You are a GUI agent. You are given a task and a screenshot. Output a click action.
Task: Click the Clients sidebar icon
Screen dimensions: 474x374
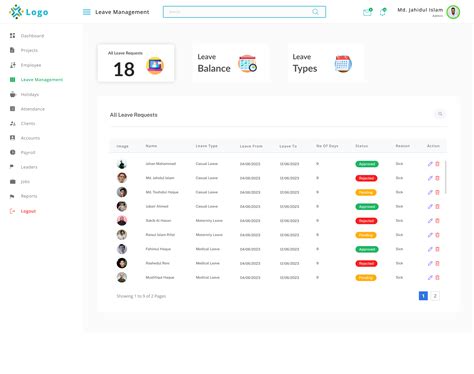(x=13, y=123)
